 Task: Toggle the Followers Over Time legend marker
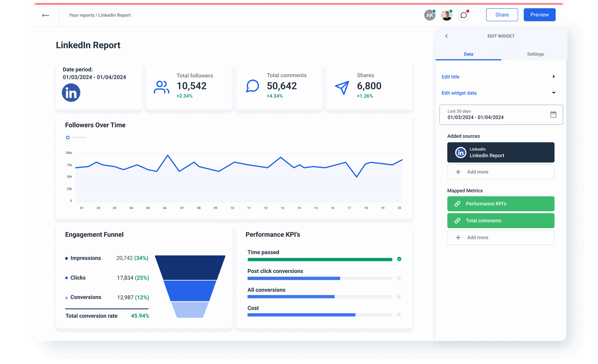tap(67, 138)
